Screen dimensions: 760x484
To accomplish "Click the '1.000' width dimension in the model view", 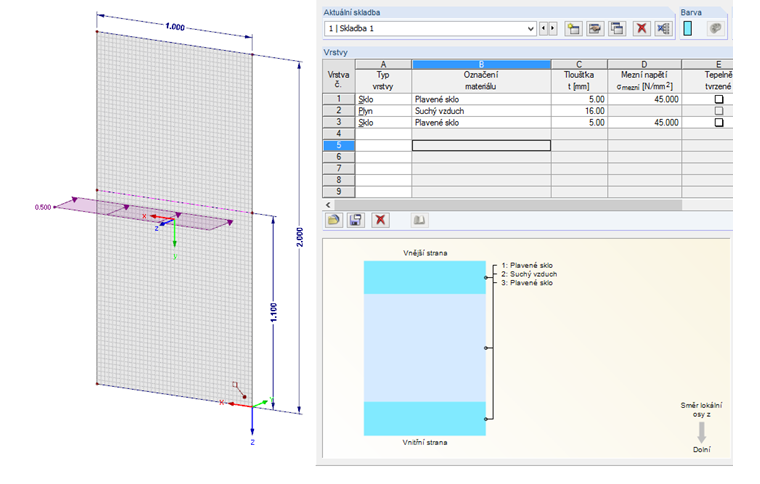I will click(175, 27).
